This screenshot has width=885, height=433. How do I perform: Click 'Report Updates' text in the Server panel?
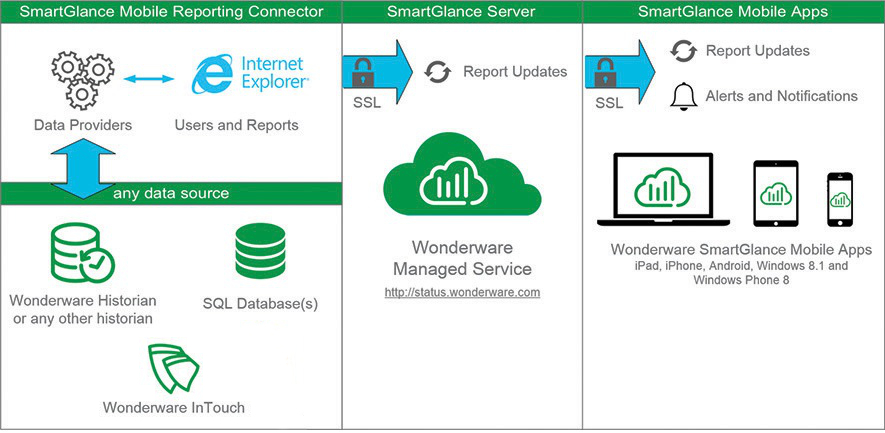(x=515, y=72)
